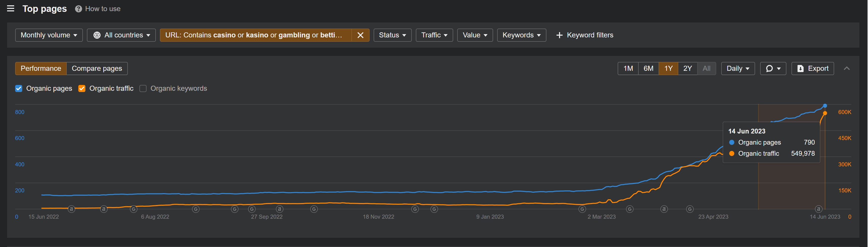
Task: Open the Monthly volume dropdown
Action: point(49,35)
